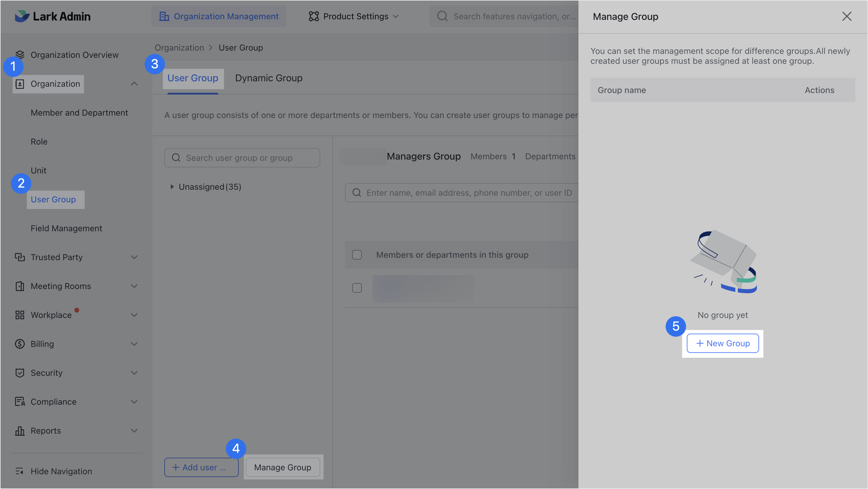Screen dimensions: 868x489
Task: Open the Reports chart icon
Action: (x=20, y=430)
